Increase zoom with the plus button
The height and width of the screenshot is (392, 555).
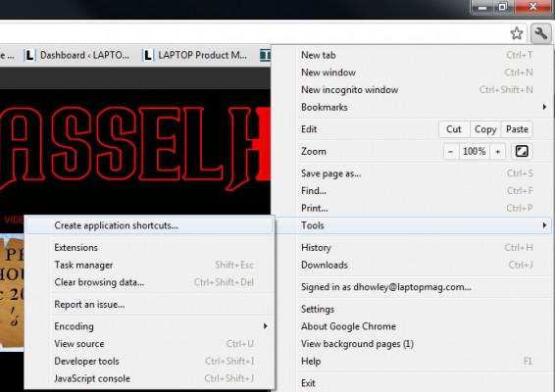click(498, 152)
